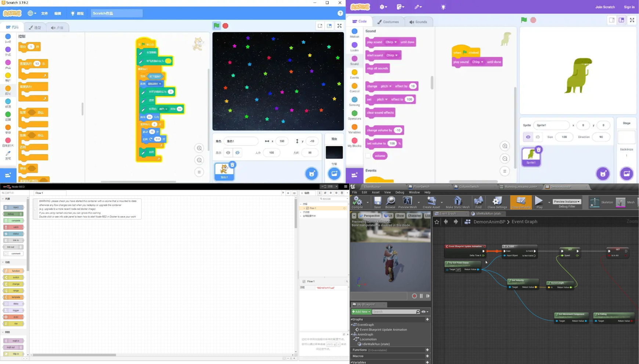Select sprite visible eye in Scratch 3.19.2
Screen dimensions: 639x364
228,153
